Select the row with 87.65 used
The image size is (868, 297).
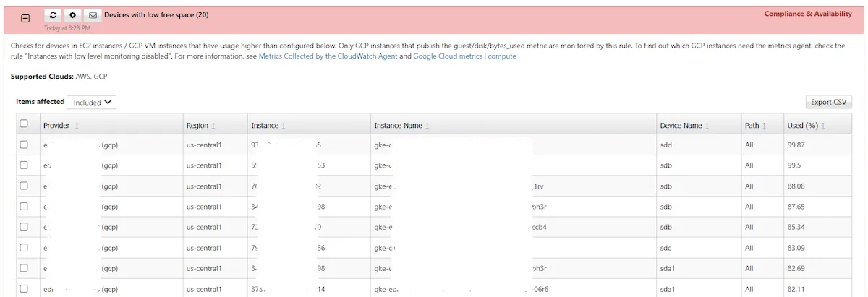[x=24, y=207]
